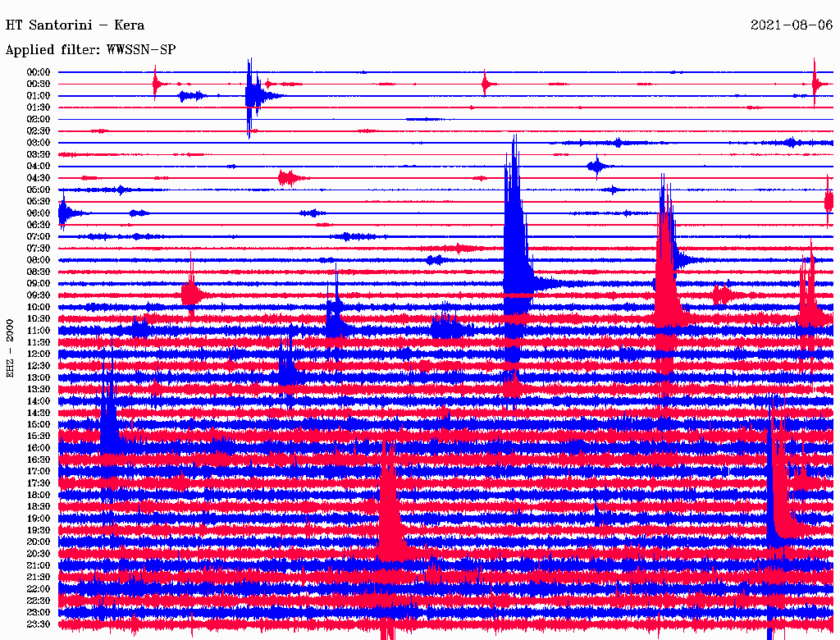Select the 11:00 time label
This screenshot has width=840, height=640.
click(39, 331)
